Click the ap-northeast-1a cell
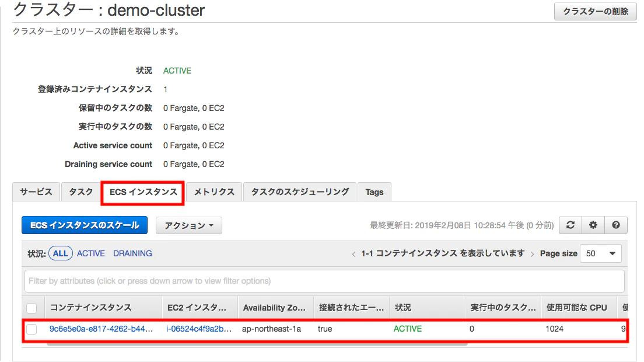This screenshot has width=644, height=362. pyautogui.click(x=271, y=329)
